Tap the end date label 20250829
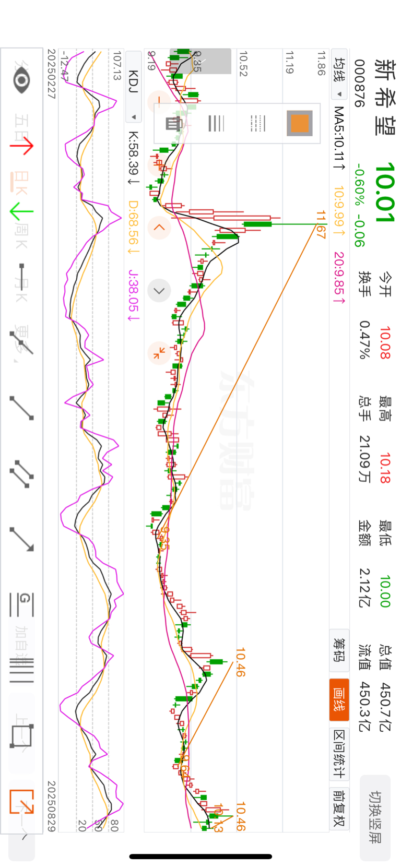 coord(51,806)
